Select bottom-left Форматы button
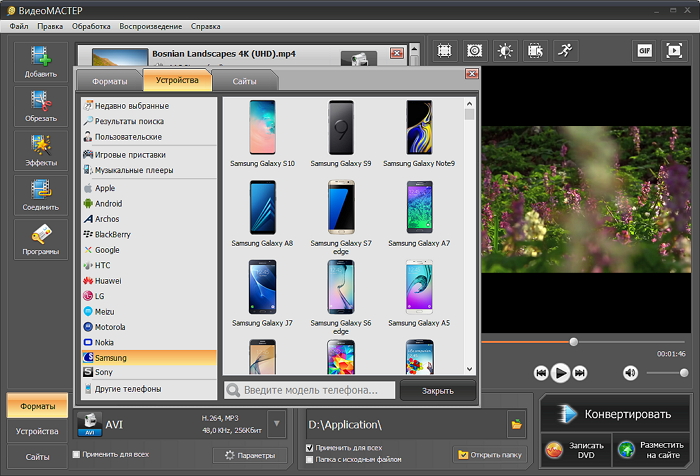The height and width of the screenshot is (476, 700). tap(38, 406)
